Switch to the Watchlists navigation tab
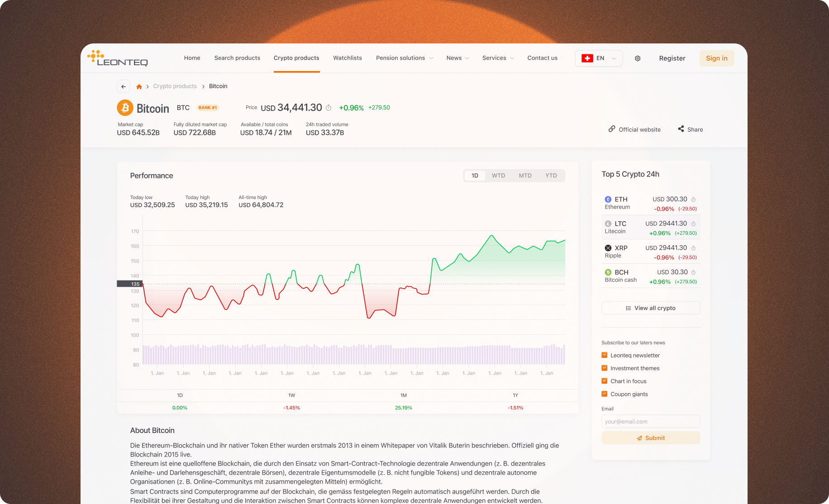The image size is (829, 504). (x=347, y=58)
